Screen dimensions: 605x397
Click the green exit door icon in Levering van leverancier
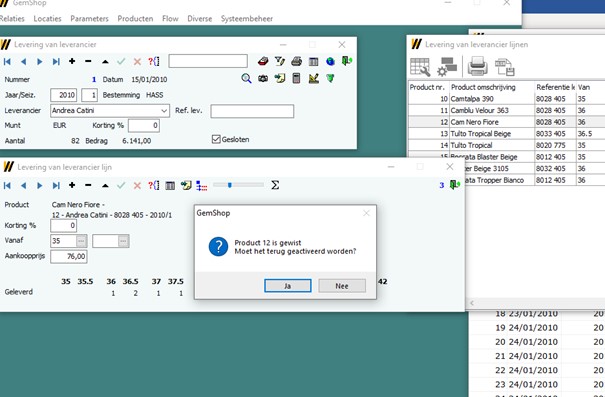coord(346,61)
